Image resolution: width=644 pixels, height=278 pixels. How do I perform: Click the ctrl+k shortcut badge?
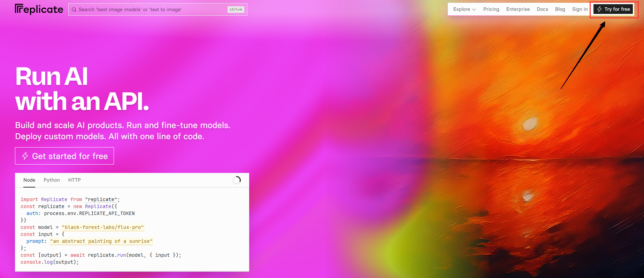pyautogui.click(x=236, y=9)
